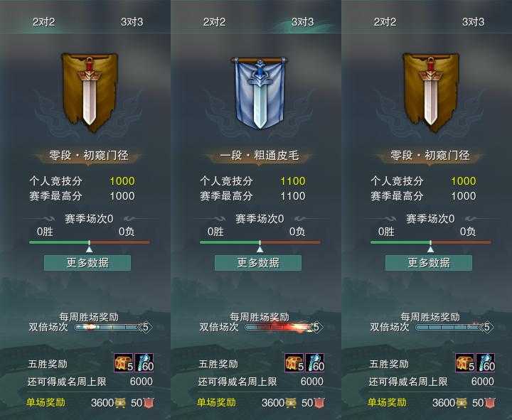Switch to 3对3 tab in left panel
Image resolution: width=512 pixels, height=420 pixels.
tap(132, 22)
